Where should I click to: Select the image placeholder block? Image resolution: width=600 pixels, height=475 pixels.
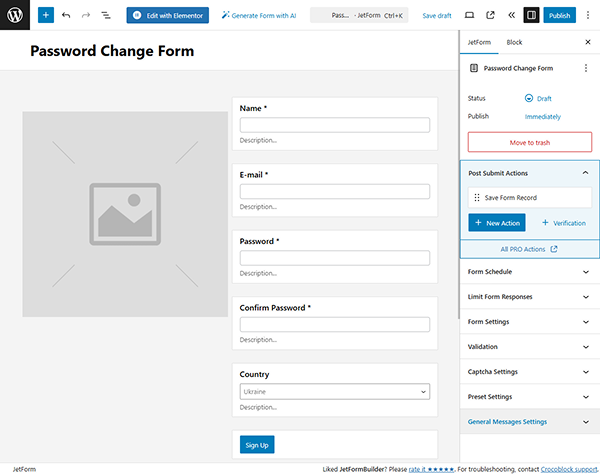pos(125,214)
